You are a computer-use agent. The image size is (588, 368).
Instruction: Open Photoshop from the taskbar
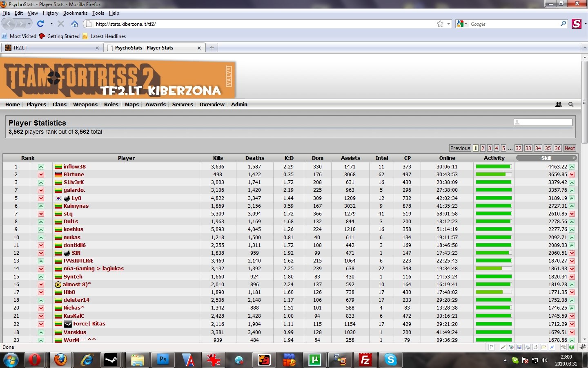[x=163, y=360]
